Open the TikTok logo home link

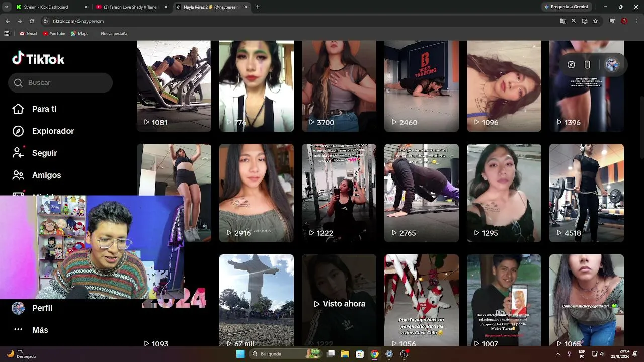coord(38,59)
